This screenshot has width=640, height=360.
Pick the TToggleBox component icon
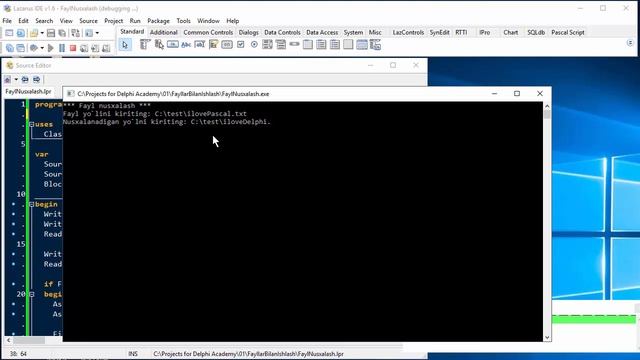pyautogui.click(x=227, y=44)
